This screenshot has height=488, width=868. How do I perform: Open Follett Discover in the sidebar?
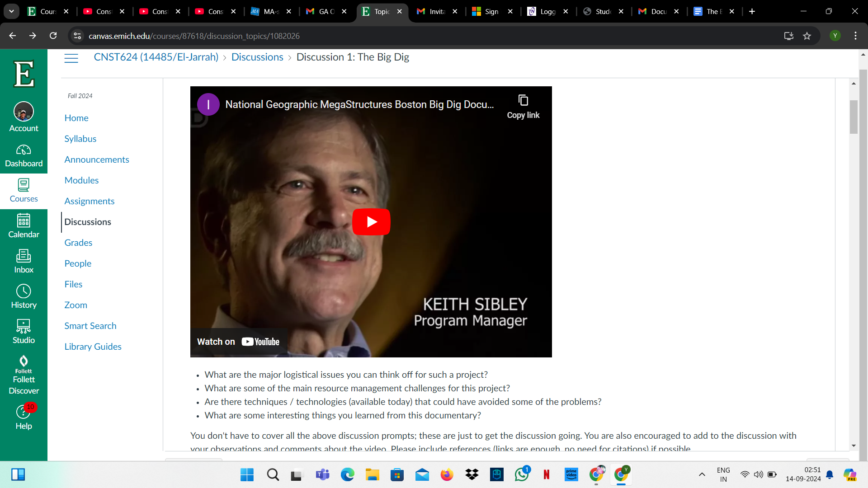pyautogui.click(x=24, y=375)
